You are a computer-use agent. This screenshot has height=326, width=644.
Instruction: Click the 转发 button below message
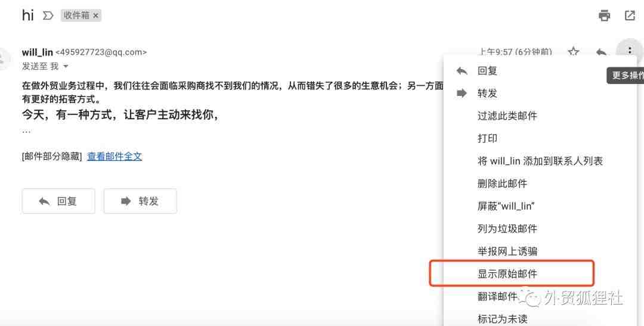tap(140, 201)
